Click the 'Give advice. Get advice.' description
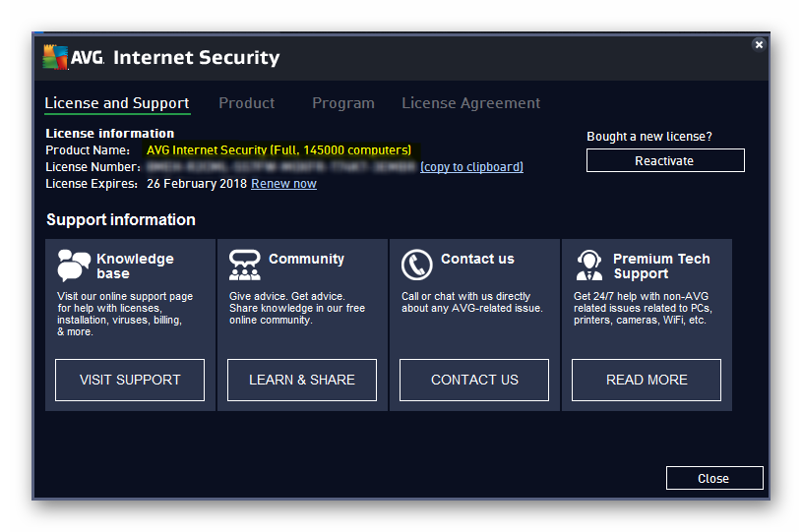The width and height of the screenshot is (802, 532). (297, 308)
